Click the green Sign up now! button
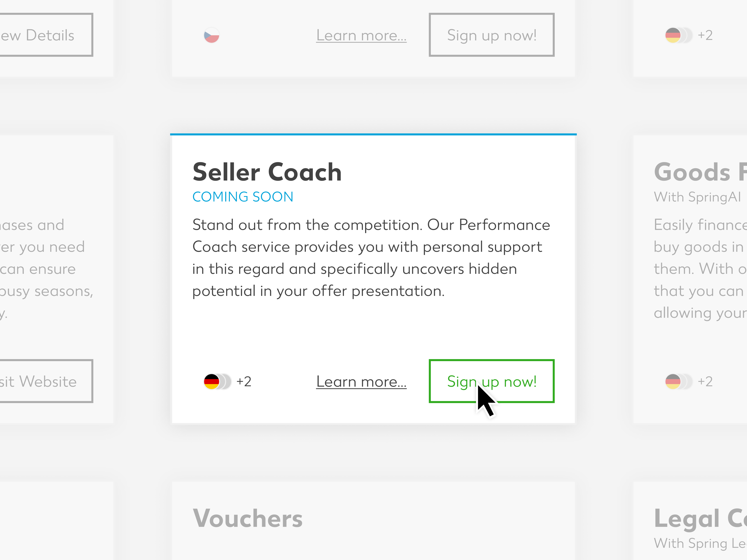 [x=491, y=381]
